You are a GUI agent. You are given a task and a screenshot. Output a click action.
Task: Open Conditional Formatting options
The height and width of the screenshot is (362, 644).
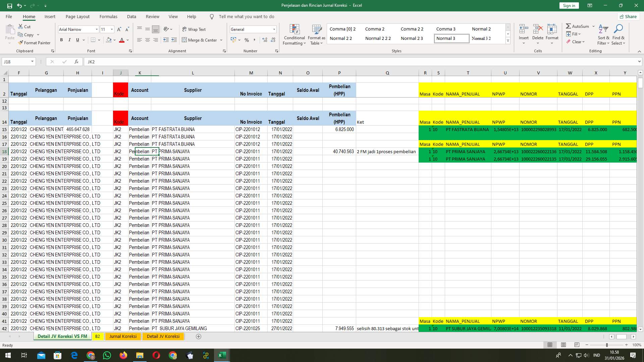point(294,35)
